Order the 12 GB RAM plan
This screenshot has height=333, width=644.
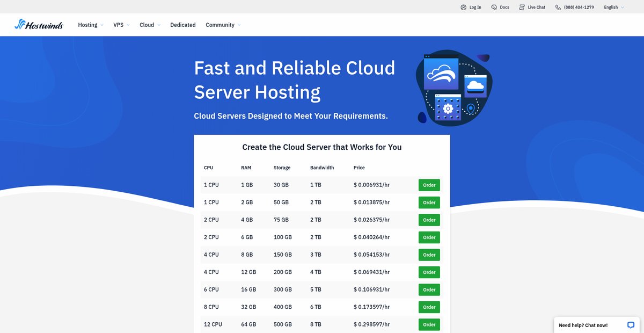pyautogui.click(x=429, y=272)
